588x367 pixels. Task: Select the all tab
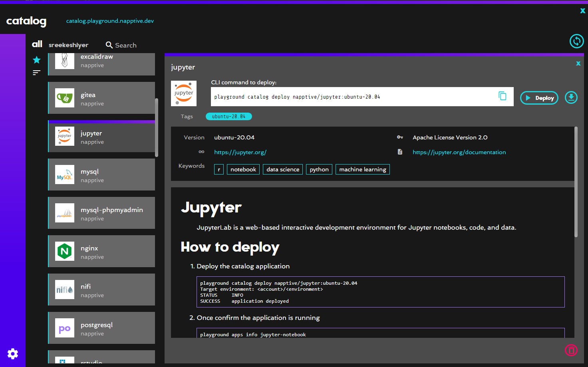click(37, 44)
